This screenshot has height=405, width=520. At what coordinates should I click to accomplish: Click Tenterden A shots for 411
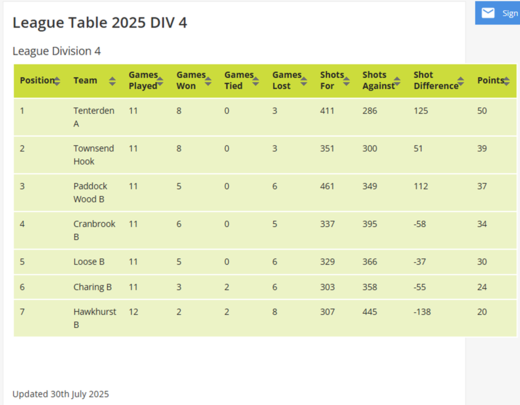coord(327,111)
